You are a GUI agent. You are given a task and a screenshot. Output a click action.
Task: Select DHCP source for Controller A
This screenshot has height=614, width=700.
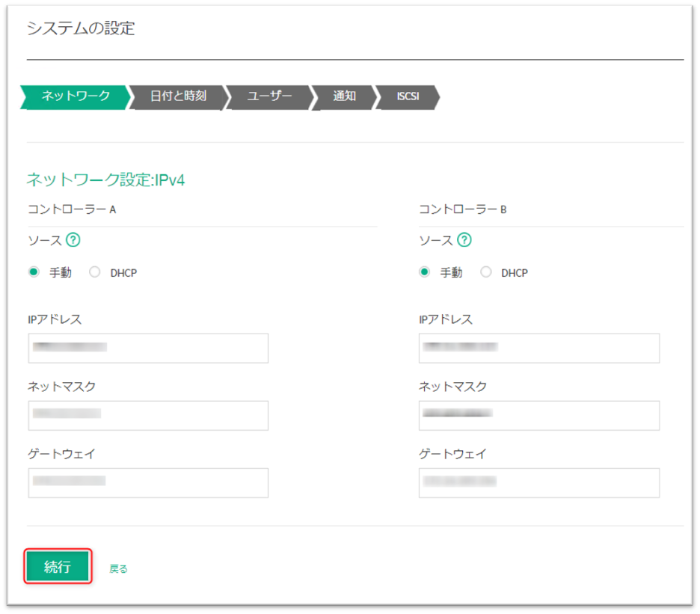click(x=94, y=272)
